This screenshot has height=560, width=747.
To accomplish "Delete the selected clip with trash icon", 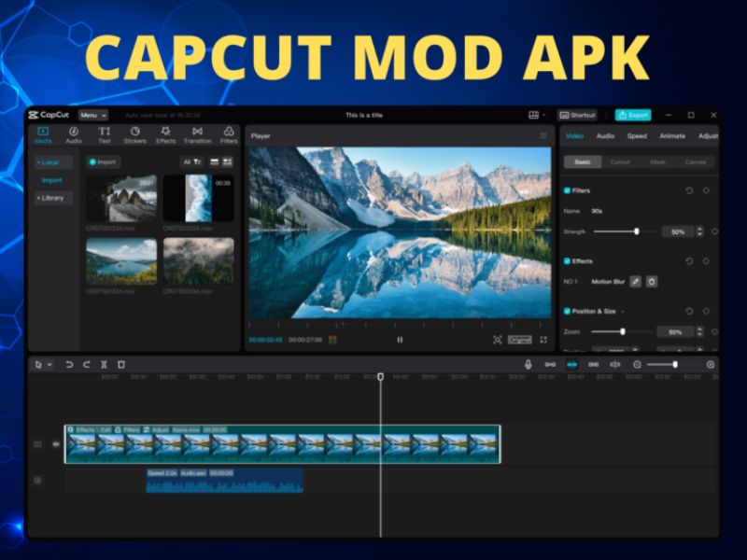I will [x=121, y=365].
